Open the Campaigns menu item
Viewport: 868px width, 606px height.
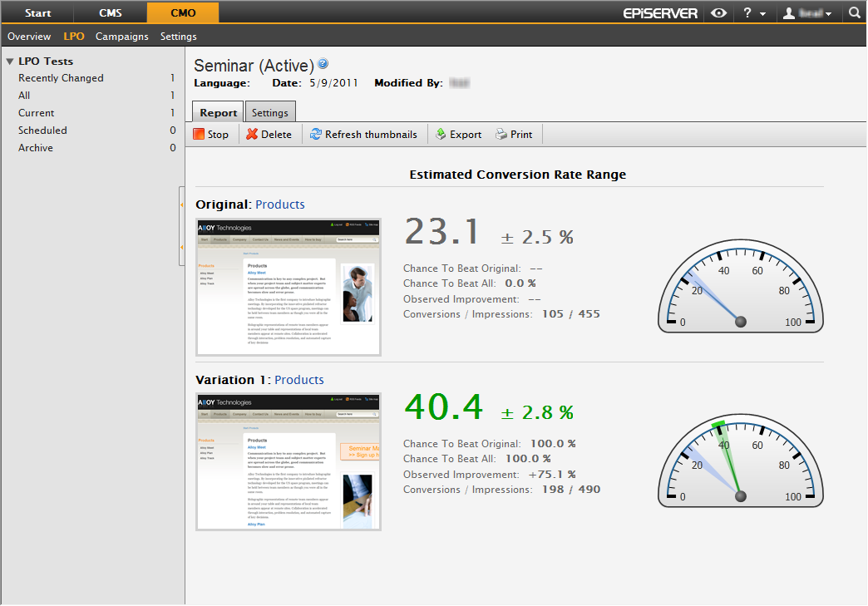coord(122,37)
